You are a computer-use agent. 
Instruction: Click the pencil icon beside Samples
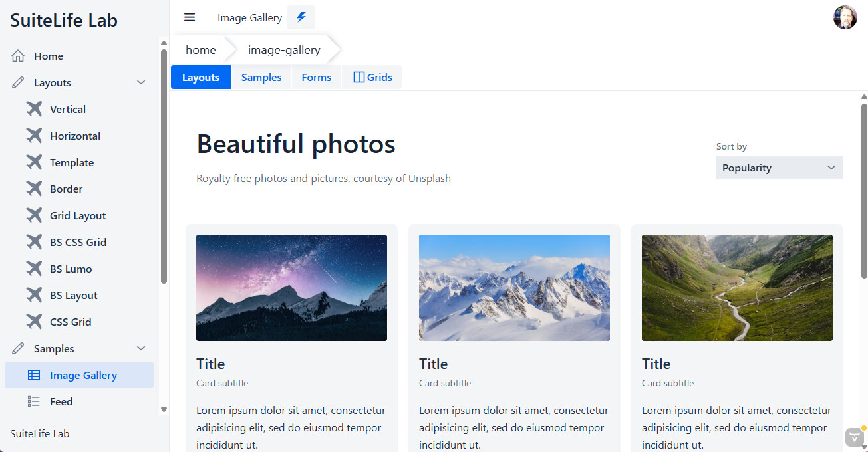pos(18,349)
